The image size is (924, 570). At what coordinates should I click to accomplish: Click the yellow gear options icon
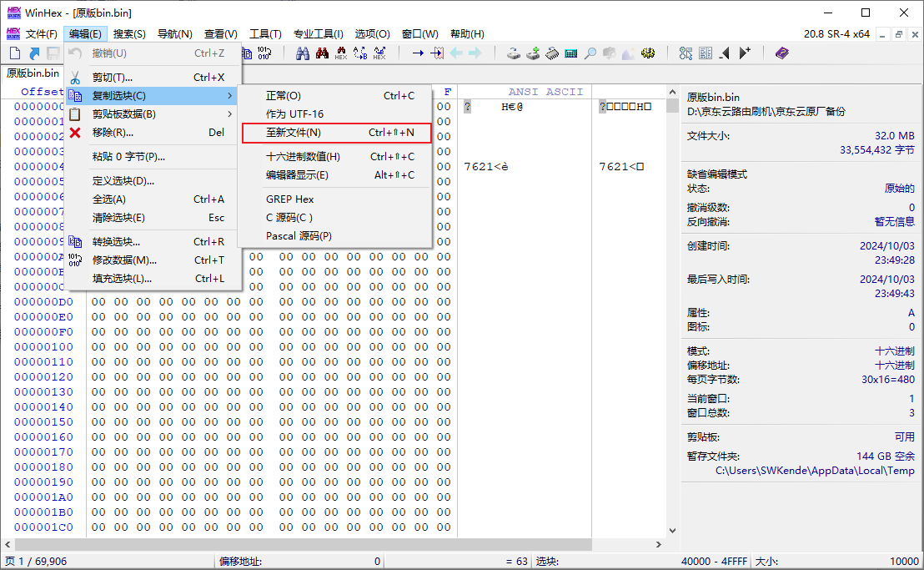coord(648,53)
